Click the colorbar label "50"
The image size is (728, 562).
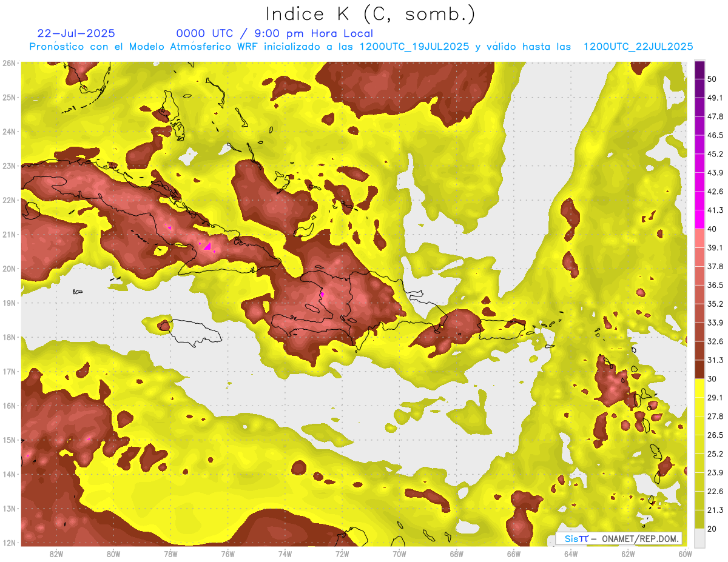tap(713, 79)
